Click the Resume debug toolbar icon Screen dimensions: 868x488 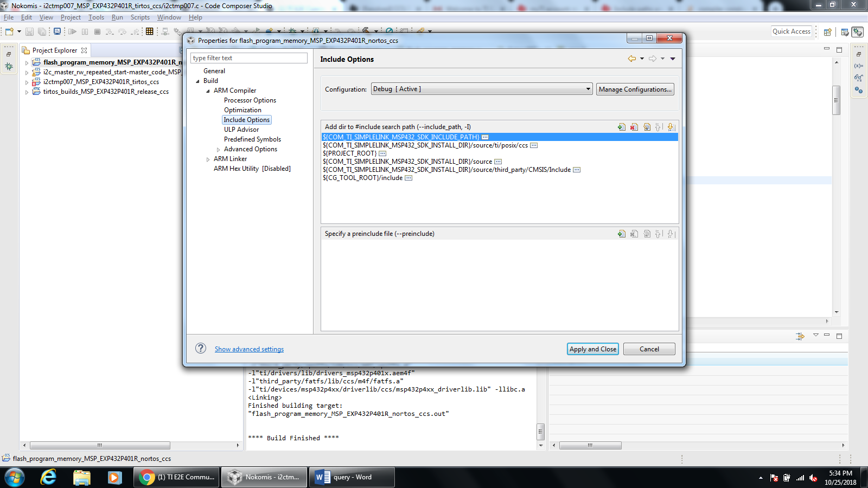(72, 31)
